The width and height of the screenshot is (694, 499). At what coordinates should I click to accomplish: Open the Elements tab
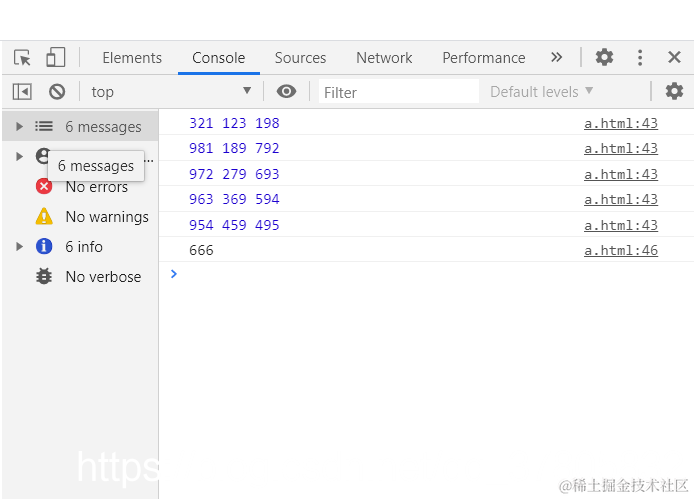point(132,58)
